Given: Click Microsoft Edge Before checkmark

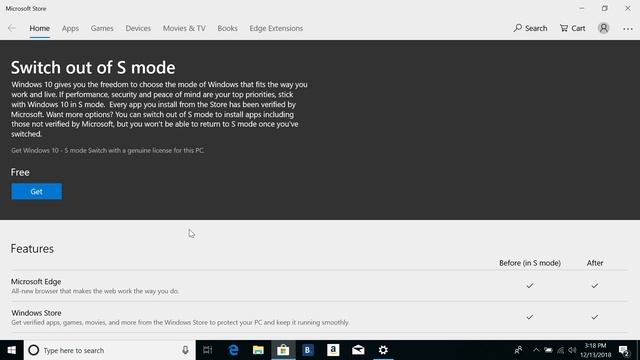Looking at the screenshot, I should click(530, 286).
